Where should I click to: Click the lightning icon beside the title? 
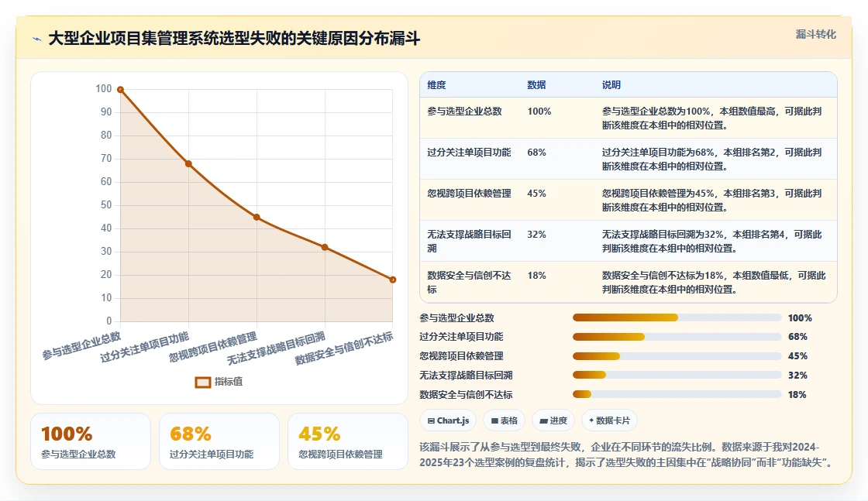coord(37,39)
